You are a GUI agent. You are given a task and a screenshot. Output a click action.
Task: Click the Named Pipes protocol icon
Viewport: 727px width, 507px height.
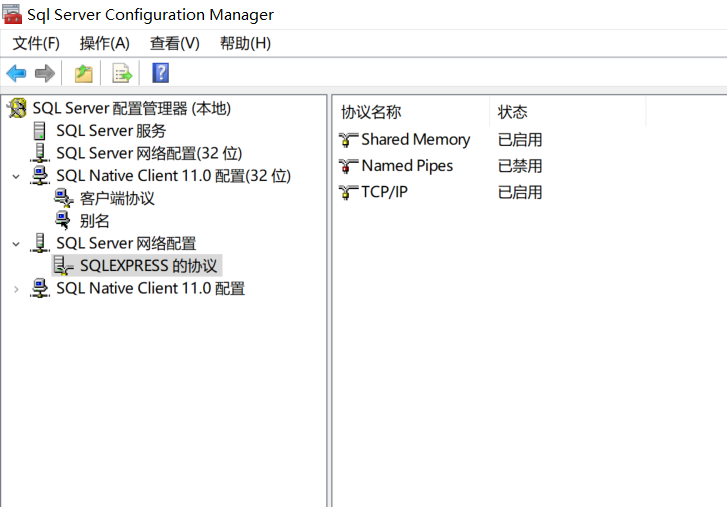click(348, 166)
